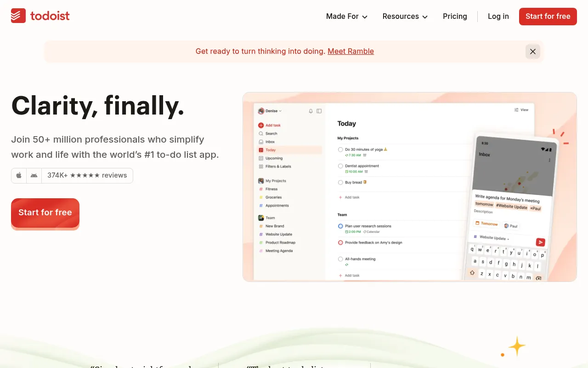Click the Search magnifier icon in app sidebar
The width and height of the screenshot is (588, 368).
click(x=261, y=133)
